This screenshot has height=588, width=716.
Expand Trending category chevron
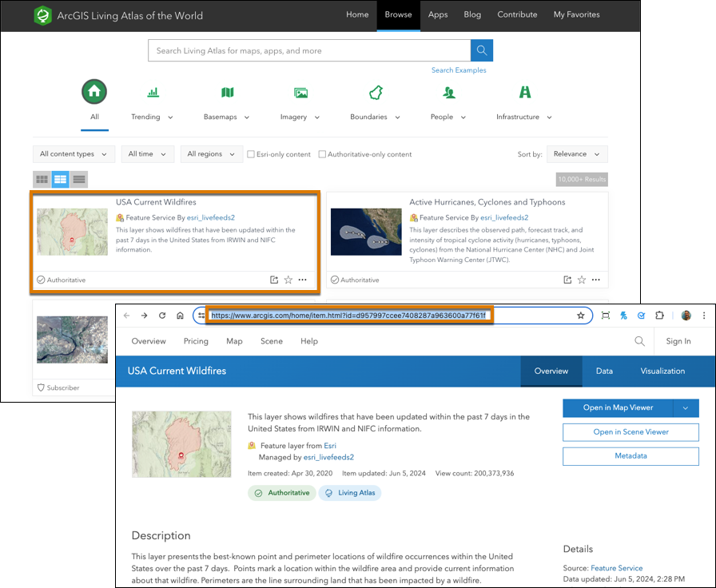pos(170,117)
